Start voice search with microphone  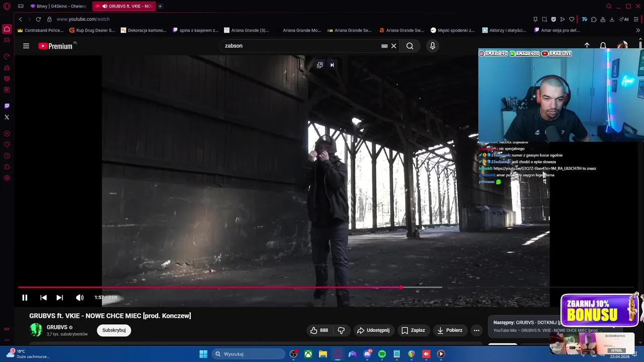pyautogui.click(x=432, y=46)
